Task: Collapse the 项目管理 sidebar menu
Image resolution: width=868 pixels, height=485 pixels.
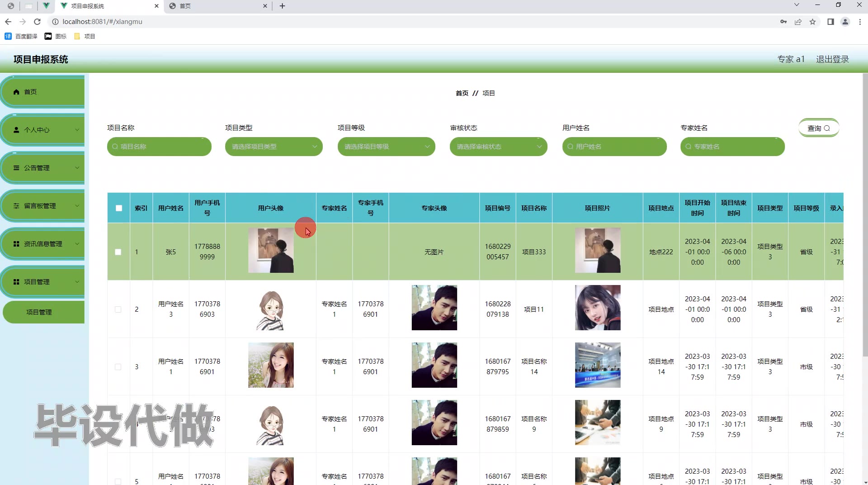Action: tap(42, 282)
